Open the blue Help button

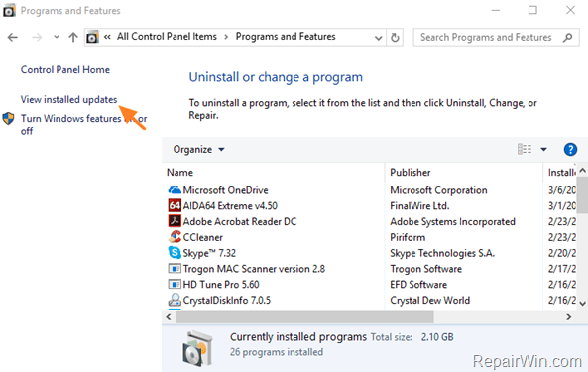coord(570,149)
